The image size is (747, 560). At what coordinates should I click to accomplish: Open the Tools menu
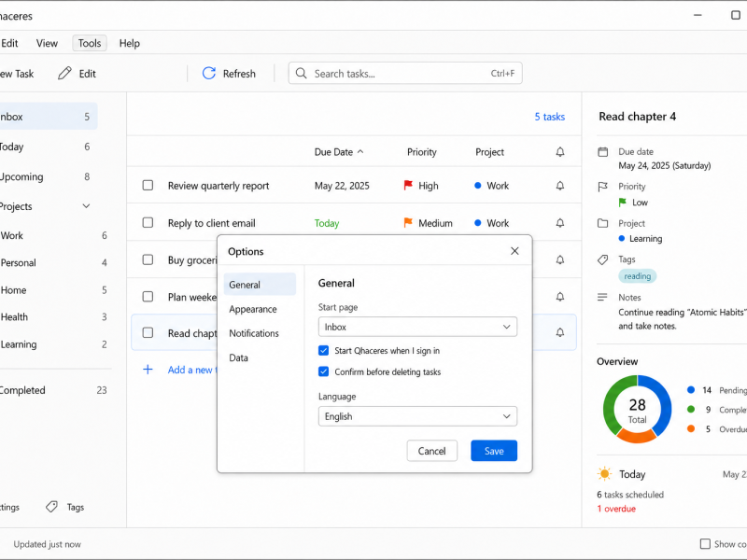pos(90,43)
